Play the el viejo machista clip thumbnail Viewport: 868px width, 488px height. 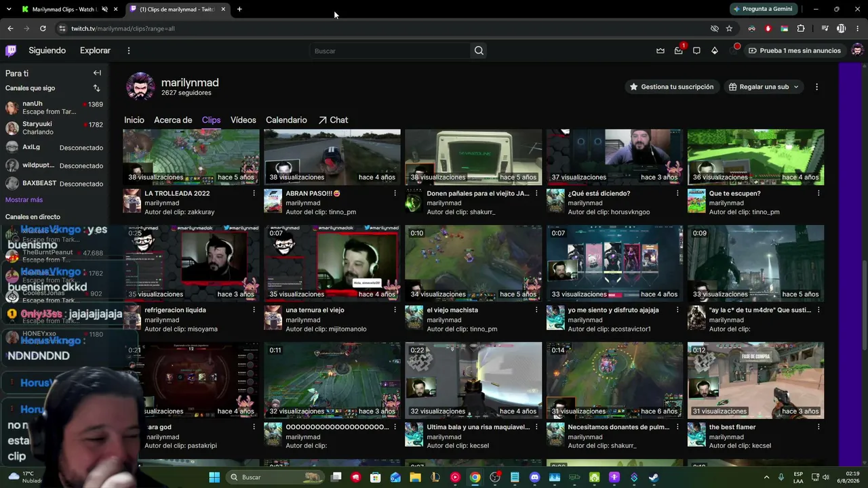(x=473, y=263)
